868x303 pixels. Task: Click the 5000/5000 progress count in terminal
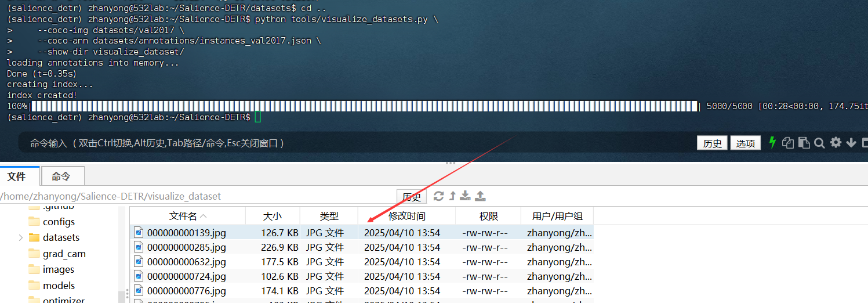point(729,106)
